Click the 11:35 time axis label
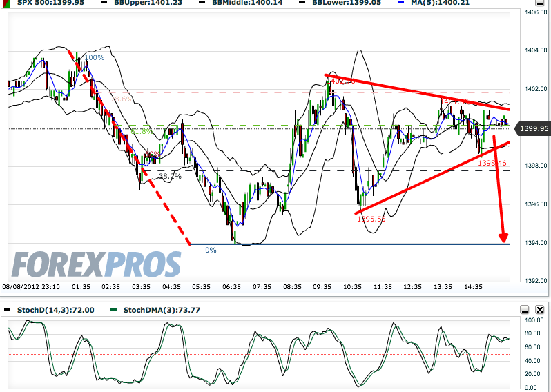This screenshot has width=551, height=392. (383, 287)
